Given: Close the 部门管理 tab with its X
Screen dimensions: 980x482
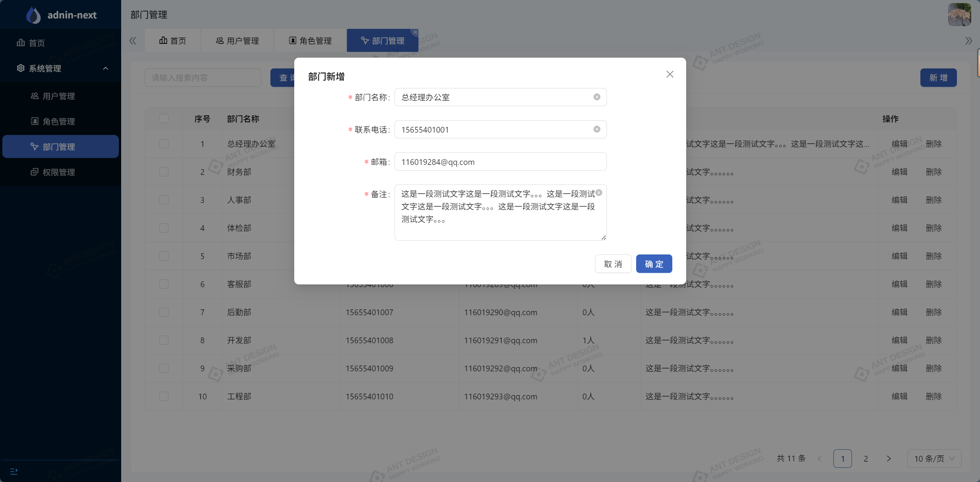Looking at the screenshot, I should click(415, 32).
